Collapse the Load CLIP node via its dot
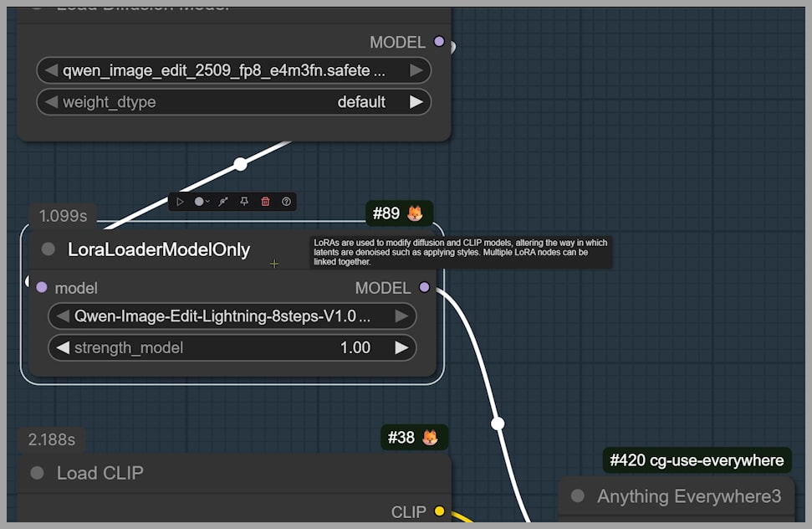The image size is (812, 529). (x=37, y=473)
